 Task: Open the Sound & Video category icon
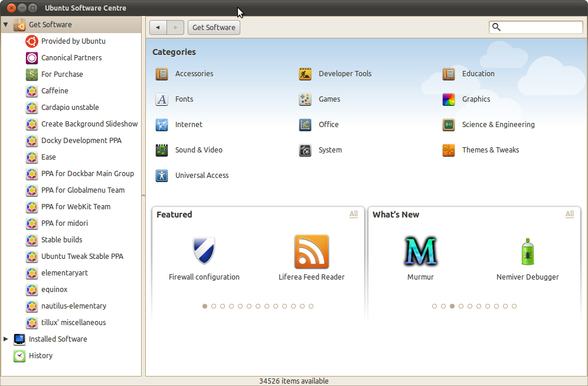(162, 150)
